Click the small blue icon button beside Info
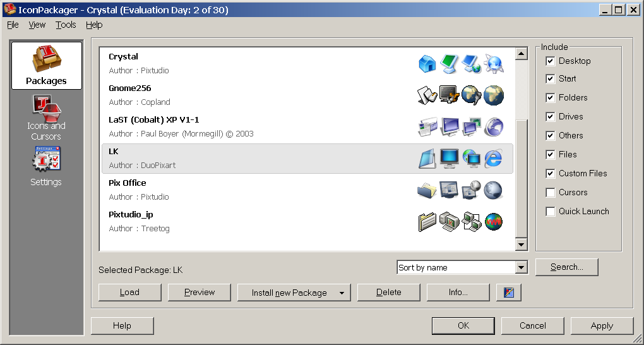Image resolution: width=644 pixels, height=345 pixels. coord(508,293)
